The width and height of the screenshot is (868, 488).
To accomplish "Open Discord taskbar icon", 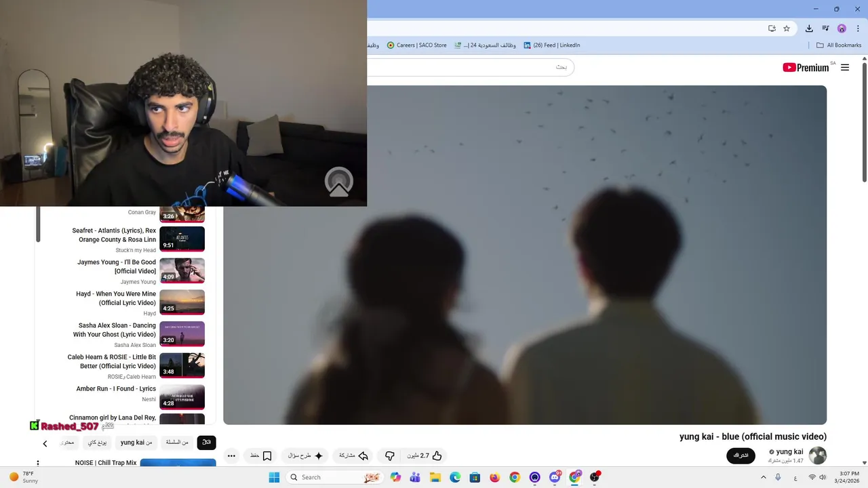I will pos(555,477).
